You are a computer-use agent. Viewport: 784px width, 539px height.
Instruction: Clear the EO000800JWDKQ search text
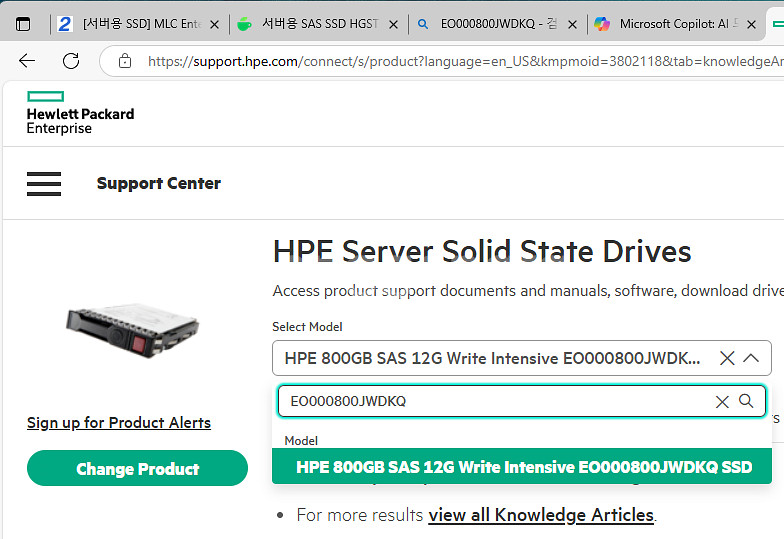pos(722,402)
